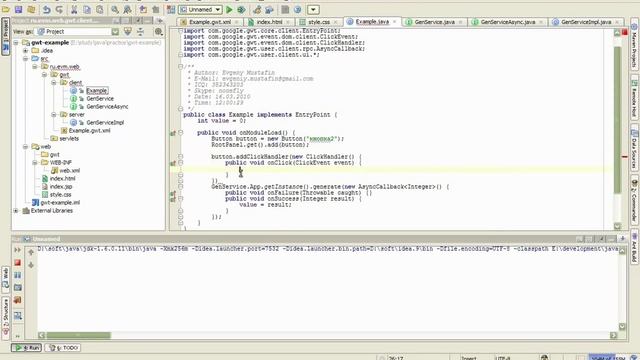Click the Pause output icon in Run panel
Image resolution: width=640 pixels, height=360 pixels.
point(18,275)
